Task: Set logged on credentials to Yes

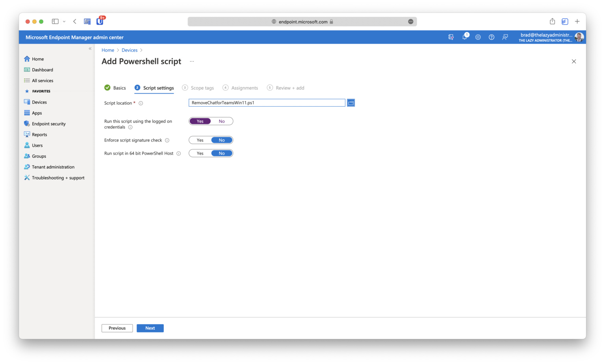Action: point(200,121)
